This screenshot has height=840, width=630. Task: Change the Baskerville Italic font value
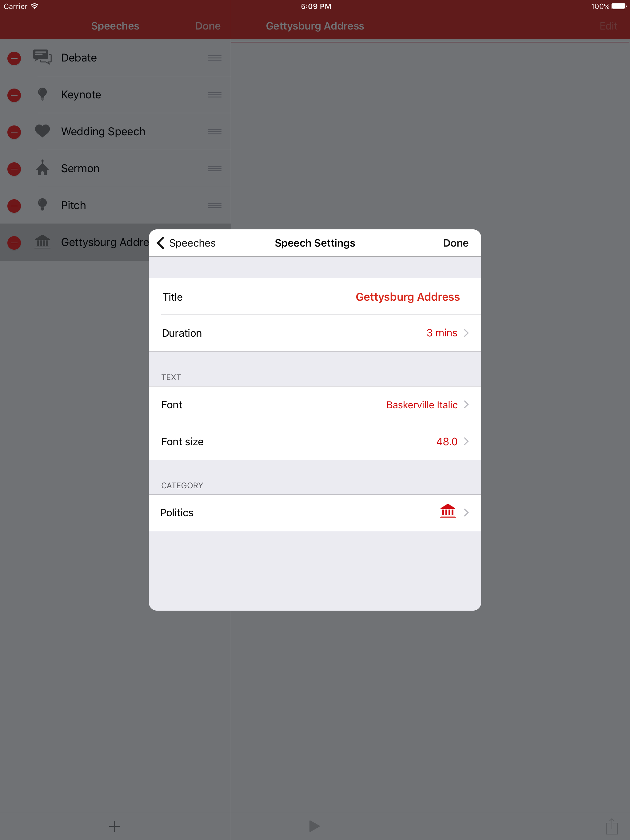(x=422, y=405)
